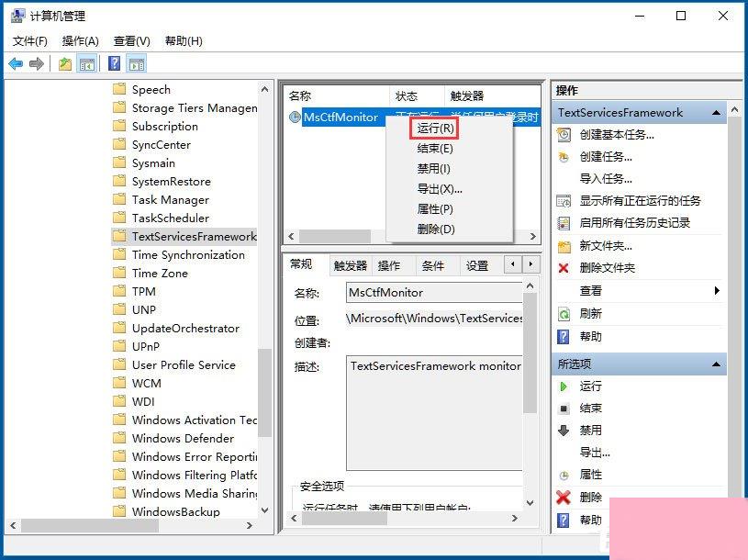
Task: Click the Help icon at actions pane bottom
Action: pyautogui.click(x=564, y=520)
